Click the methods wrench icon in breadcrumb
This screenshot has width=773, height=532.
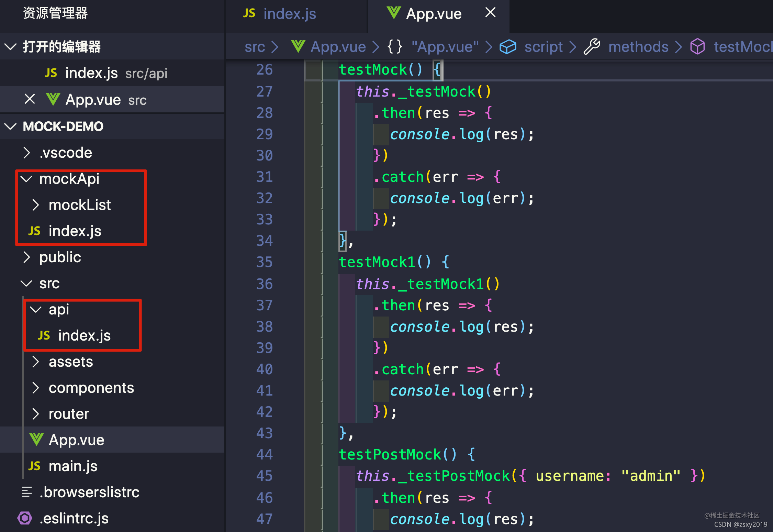[592, 46]
